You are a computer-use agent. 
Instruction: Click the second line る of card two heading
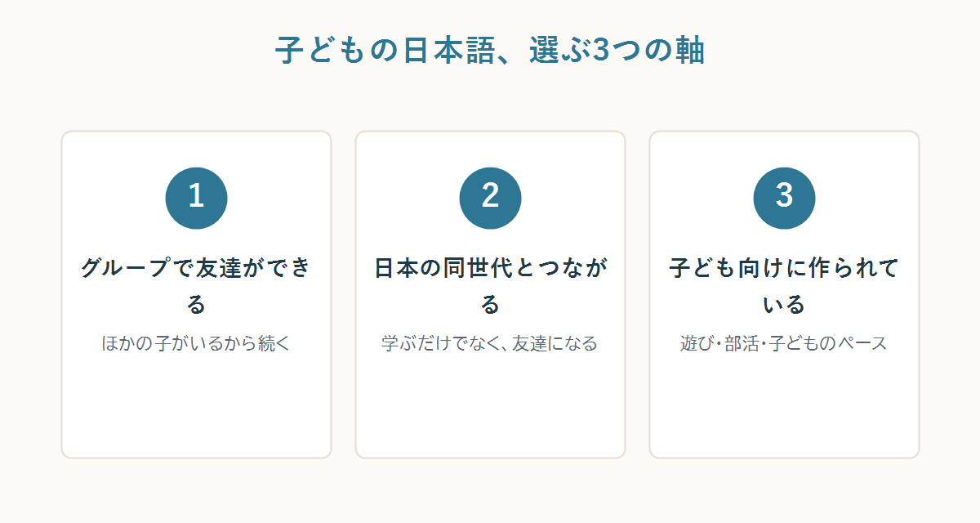point(490,305)
